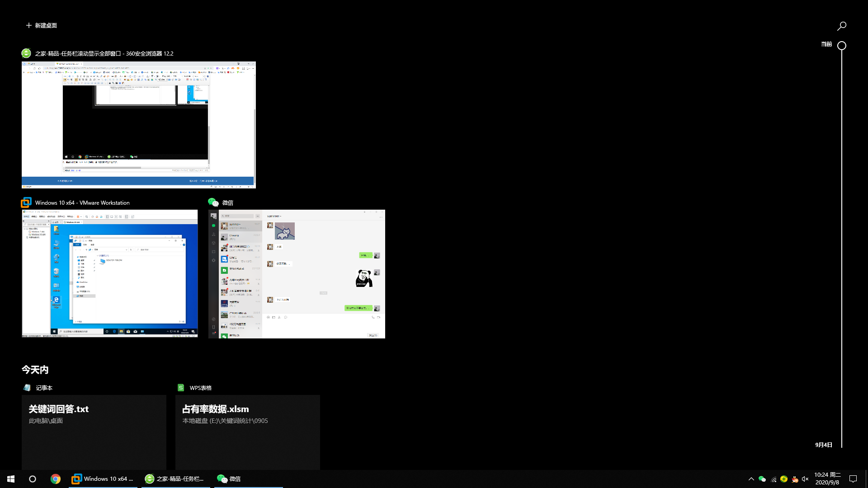
Task: Switch to the VMware Workstation window thumbnail
Action: 110,273
